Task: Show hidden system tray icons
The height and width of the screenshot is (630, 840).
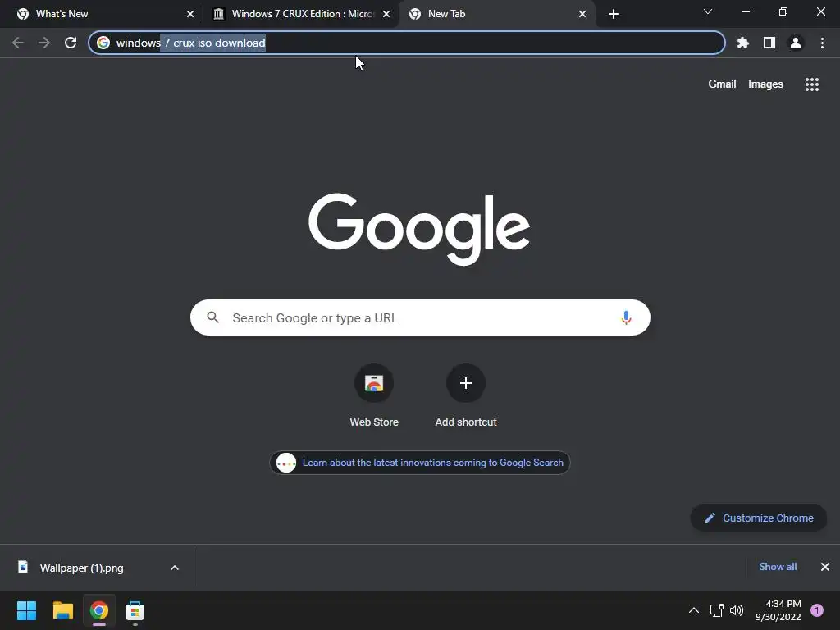Action: click(694, 610)
